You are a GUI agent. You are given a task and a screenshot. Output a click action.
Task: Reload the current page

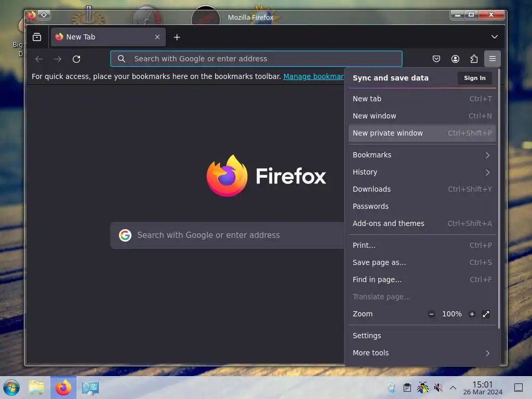[76, 59]
